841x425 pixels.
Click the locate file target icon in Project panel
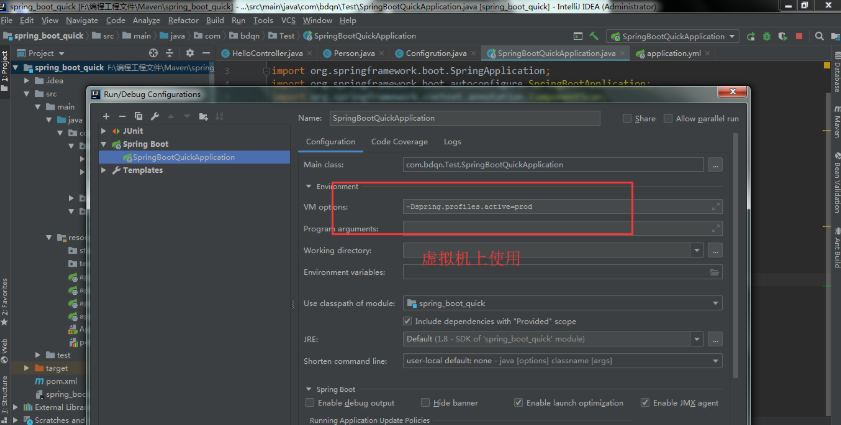(x=153, y=53)
